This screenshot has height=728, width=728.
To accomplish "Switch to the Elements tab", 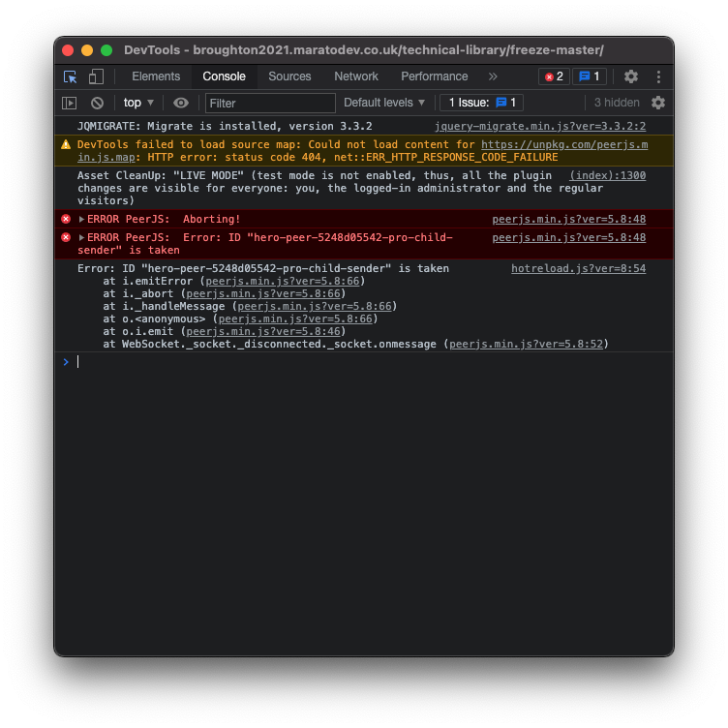I will pyautogui.click(x=156, y=76).
